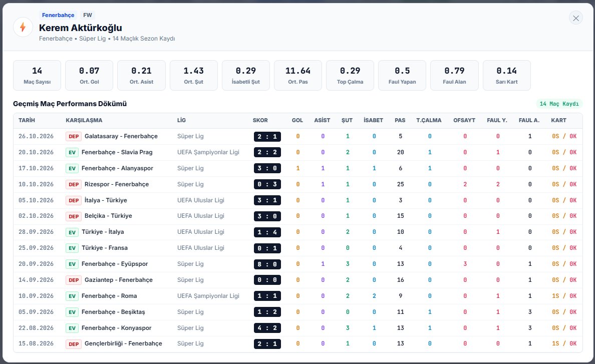Click the green 14 Maç Kaydı badge
Image resolution: width=595 pixels, height=364 pixels.
(x=559, y=104)
